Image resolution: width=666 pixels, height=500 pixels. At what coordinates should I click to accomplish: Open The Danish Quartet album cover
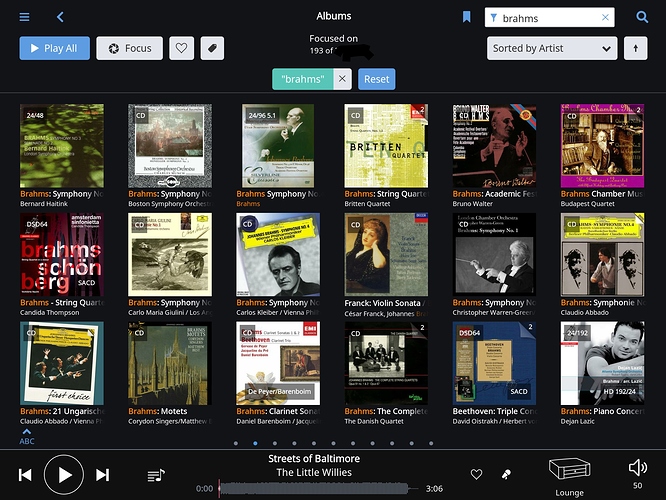[x=386, y=363]
